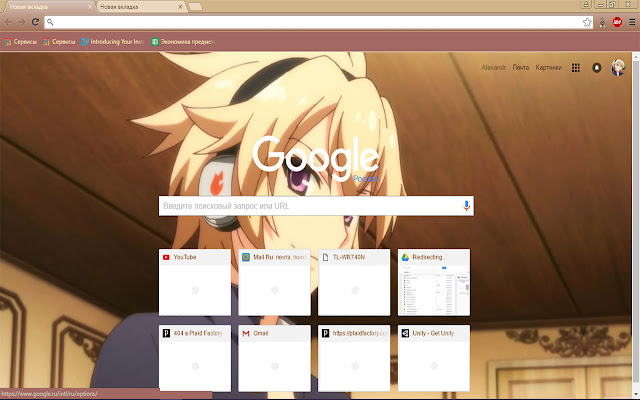640x400 pixels.
Task: Close the second Новая вкладка tab
Action: (180, 7)
